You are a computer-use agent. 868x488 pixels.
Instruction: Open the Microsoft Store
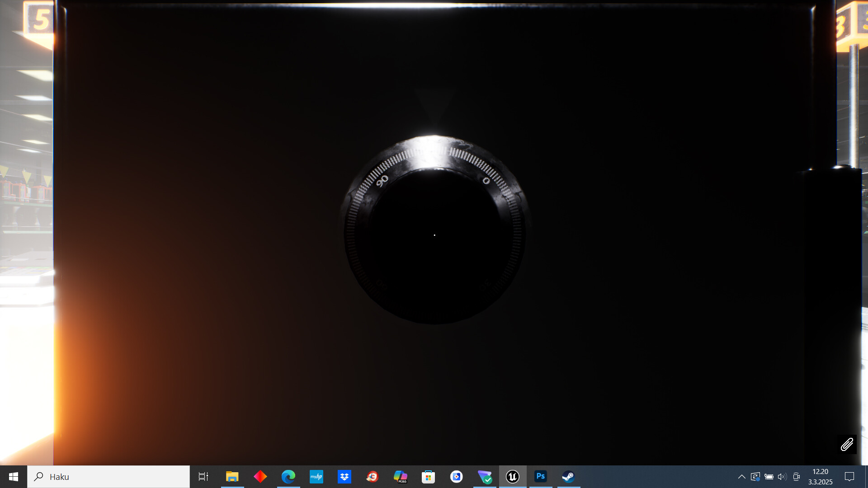(x=429, y=476)
